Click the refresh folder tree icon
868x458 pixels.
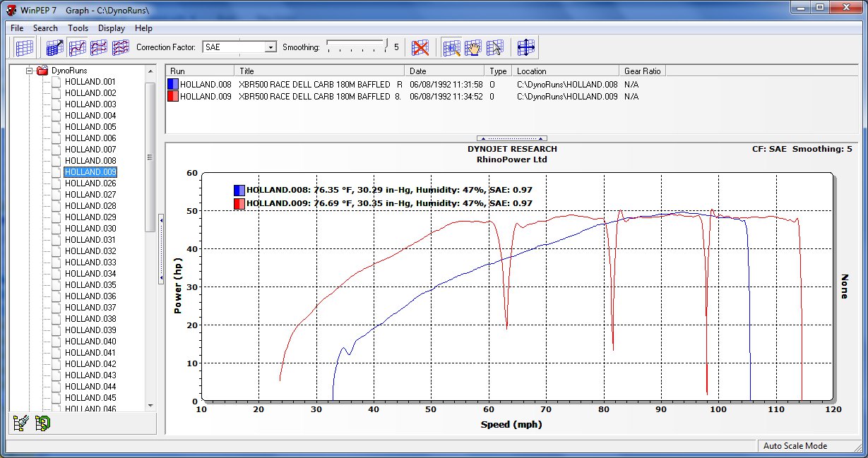point(42,423)
